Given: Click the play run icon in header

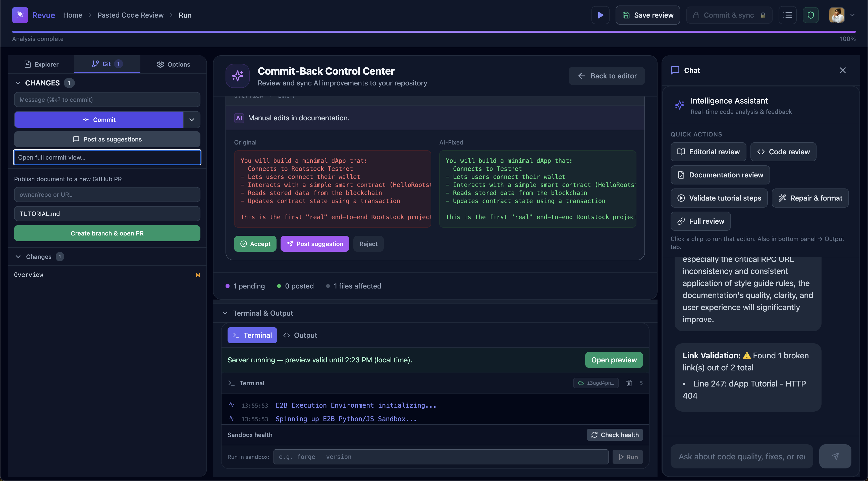Looking at the screenshot, I should 600,15.
